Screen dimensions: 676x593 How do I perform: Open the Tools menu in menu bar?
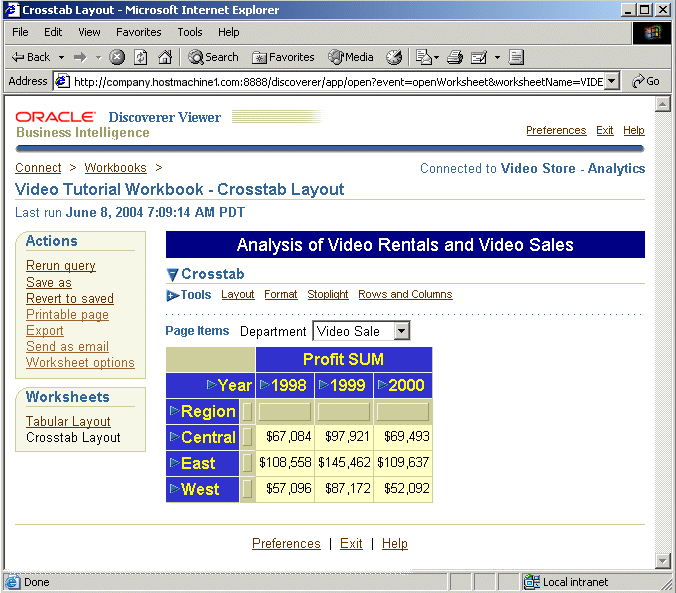click(x=190, y=32)
